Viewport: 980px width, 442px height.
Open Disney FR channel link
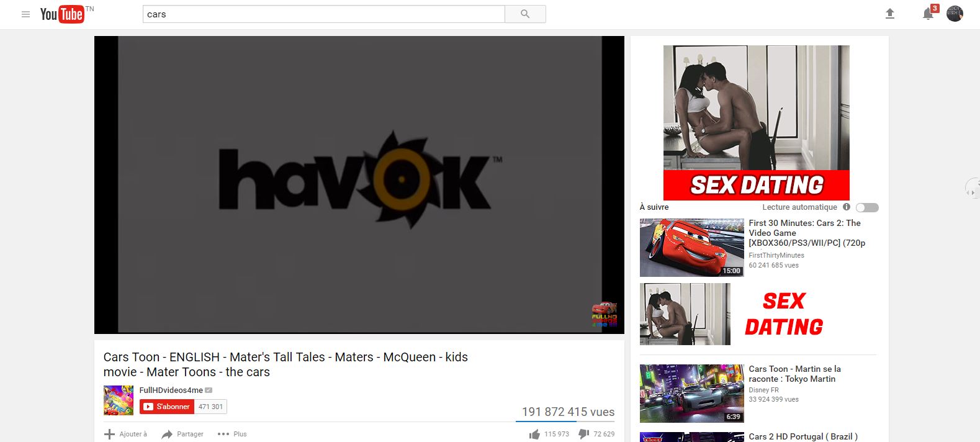click(763, 390)
